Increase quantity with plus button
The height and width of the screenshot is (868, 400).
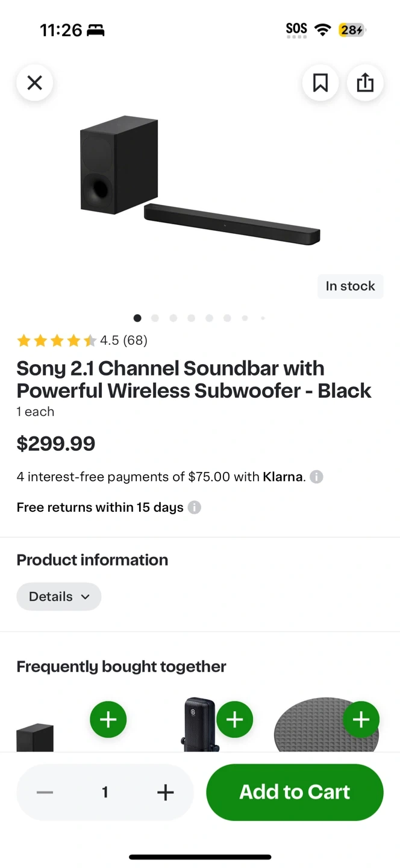click(x=165, y=792)
